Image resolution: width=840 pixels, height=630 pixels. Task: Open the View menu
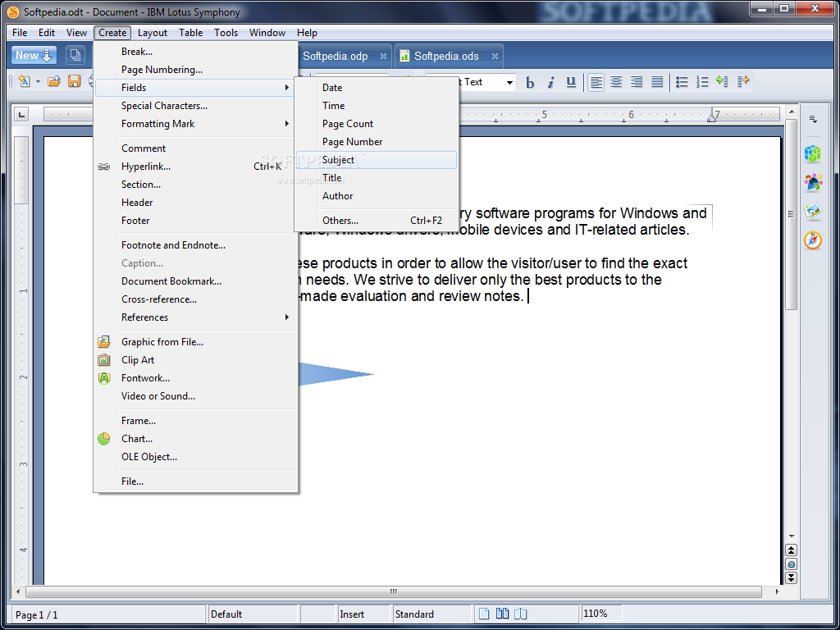click(76, 33)
